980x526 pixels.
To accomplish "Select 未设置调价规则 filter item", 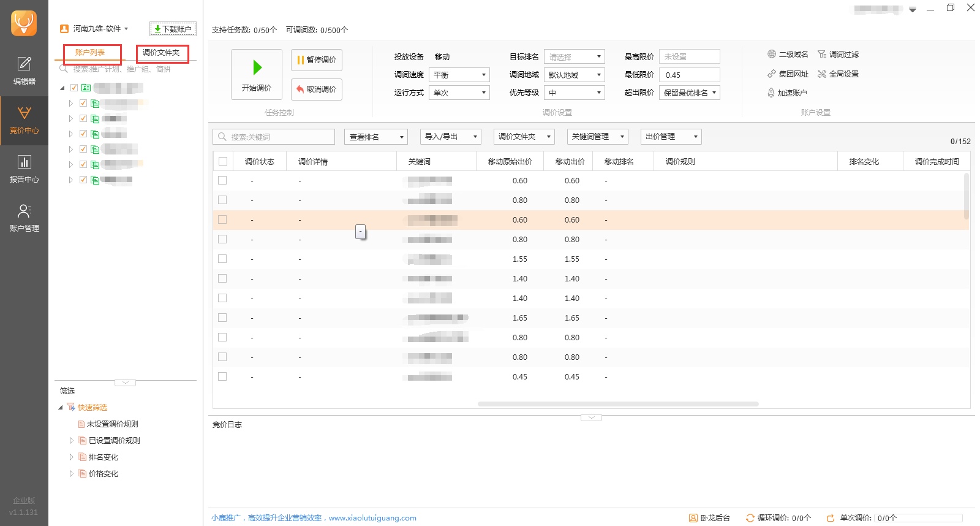I will click(x=108, y=424).
